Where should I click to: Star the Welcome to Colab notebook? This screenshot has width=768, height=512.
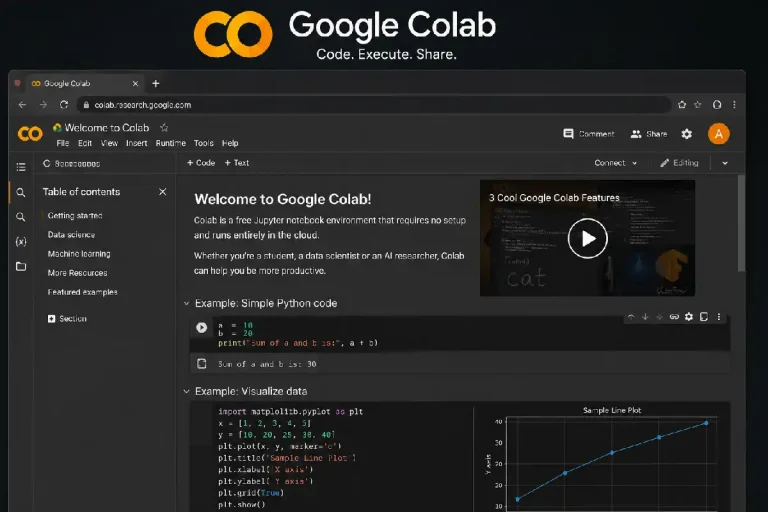(164, 128)
